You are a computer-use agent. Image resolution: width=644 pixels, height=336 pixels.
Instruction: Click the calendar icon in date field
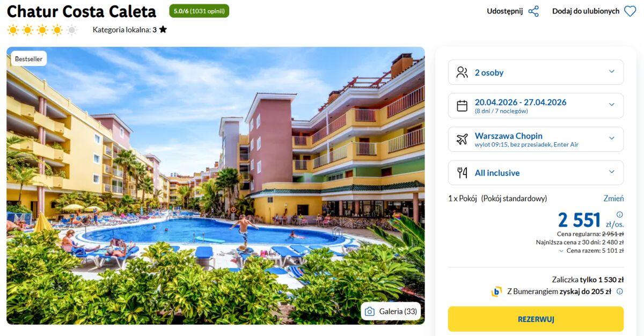(x=462, y=106)
